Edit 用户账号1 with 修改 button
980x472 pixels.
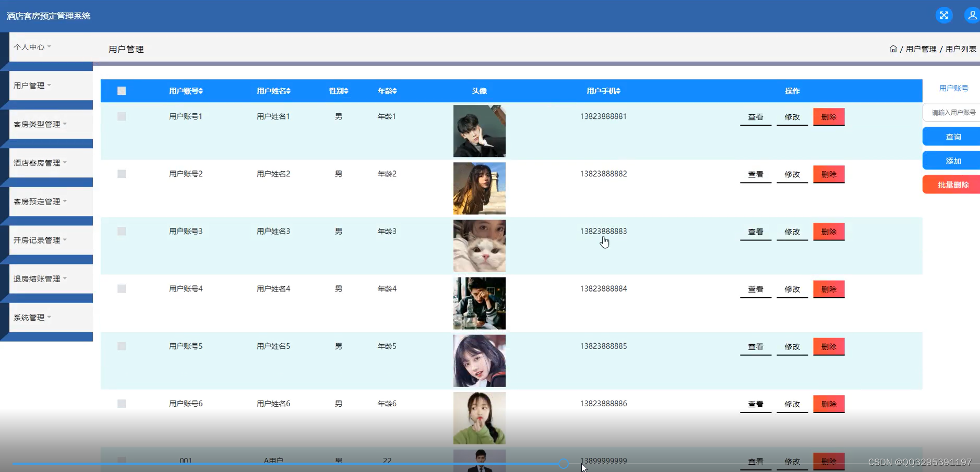(792, 117)
